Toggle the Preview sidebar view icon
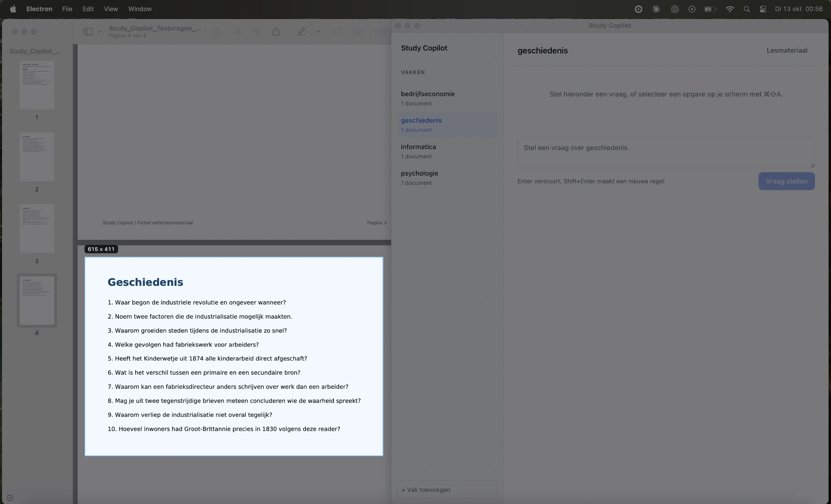The height and width of the screenshot is (504, 831). [x=88, y=32]
